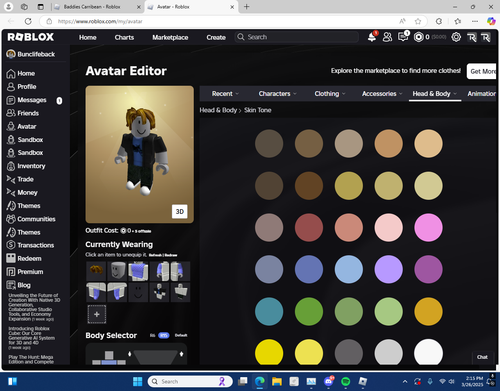
Task: Add page to browser favorites star
Action: (418, 21)
